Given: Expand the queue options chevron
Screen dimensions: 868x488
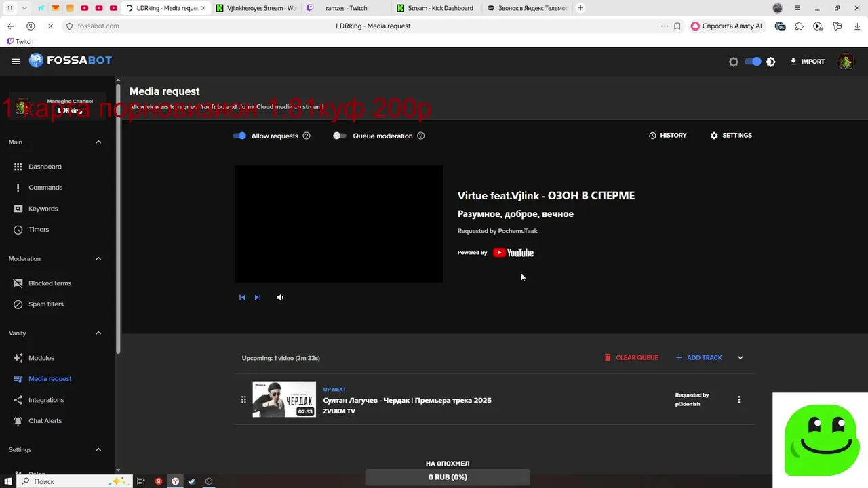Looking at the screenshot, I should (741, 358).
